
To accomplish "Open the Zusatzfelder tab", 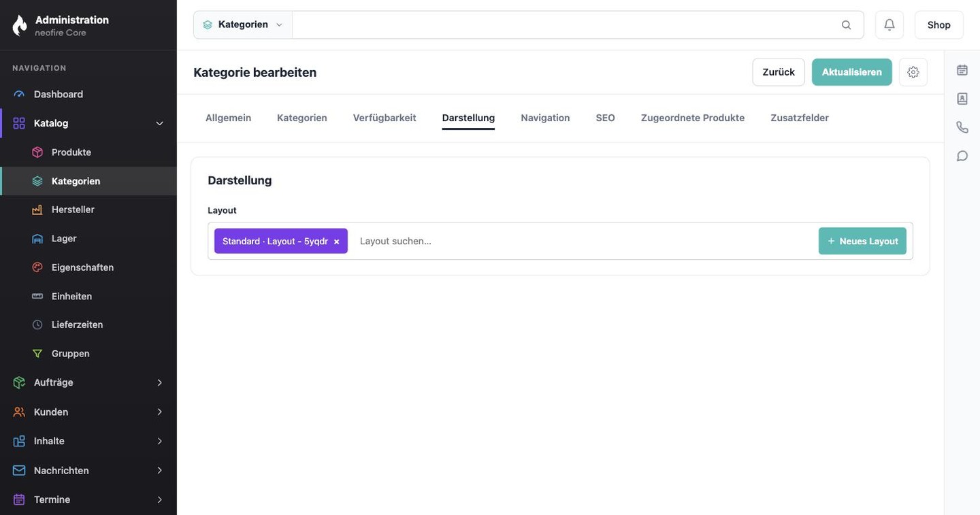I will tap(800, 118).
